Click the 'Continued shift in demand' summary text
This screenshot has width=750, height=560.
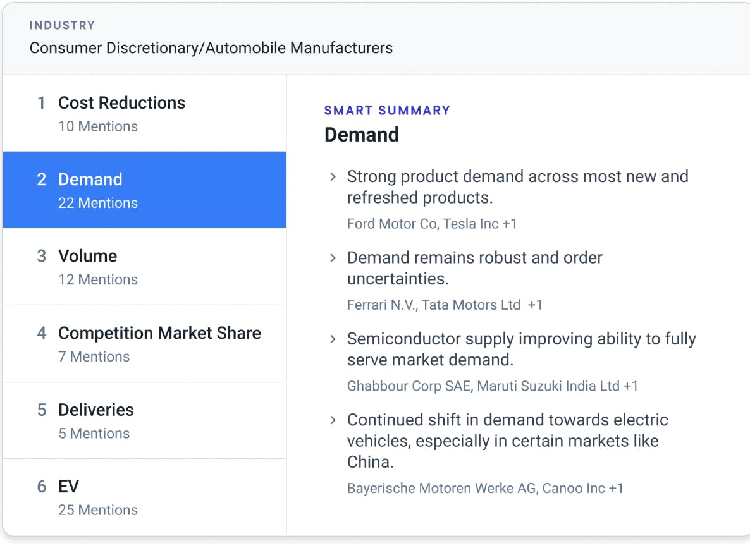click(x=507, y=441)
